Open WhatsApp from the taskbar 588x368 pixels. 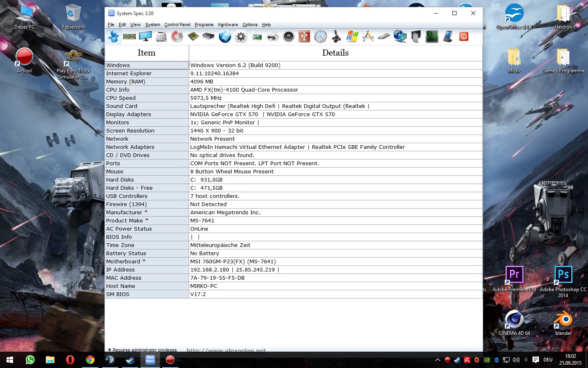coord(30,360)
